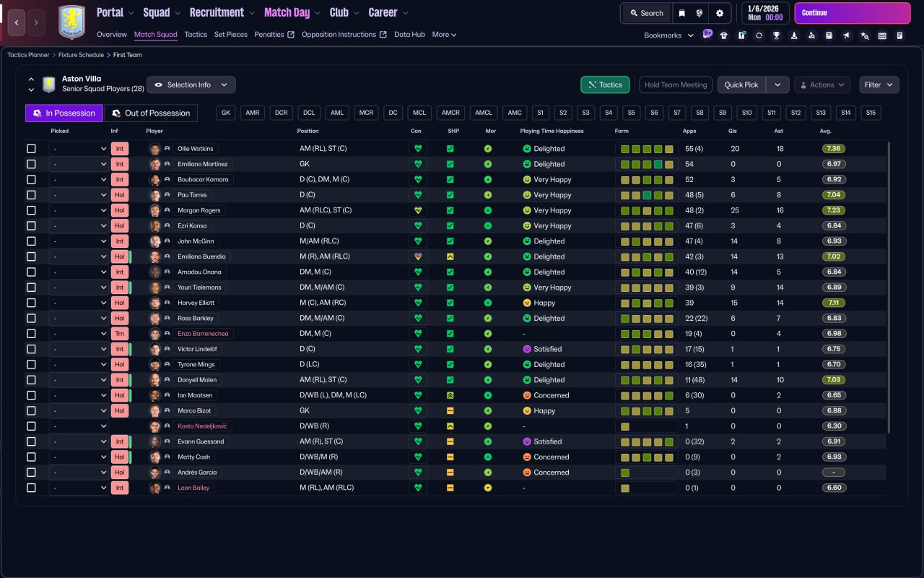
Task: Open the settings gear icon
Action: coord(720,13)
